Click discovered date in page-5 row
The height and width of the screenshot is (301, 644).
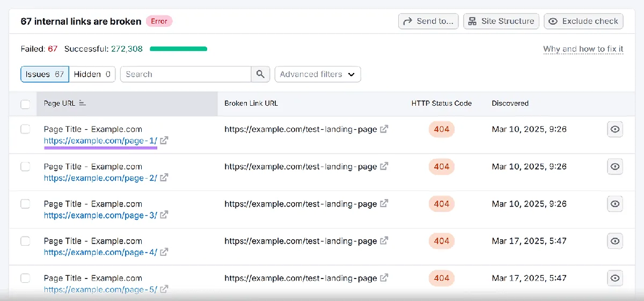point(529,278)
